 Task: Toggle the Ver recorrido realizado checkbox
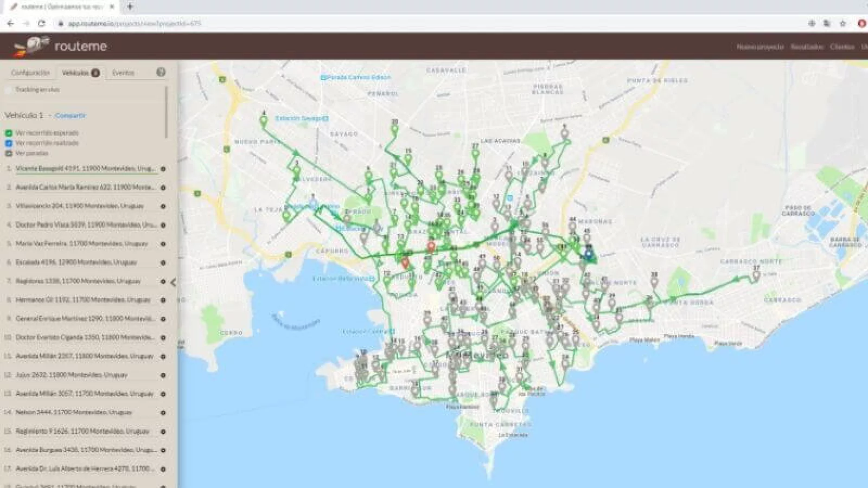[x=9, y=143]
